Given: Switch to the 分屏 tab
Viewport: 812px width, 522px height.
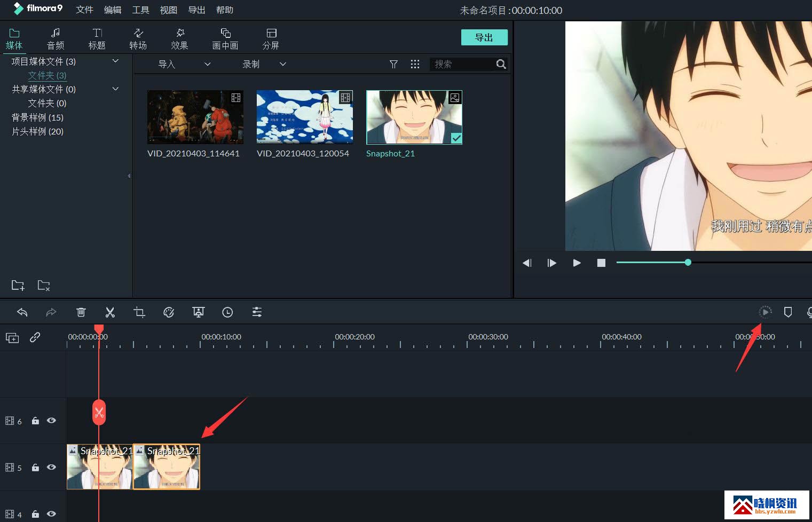Looking at the screenshot, I should click(x=271, y=39).
